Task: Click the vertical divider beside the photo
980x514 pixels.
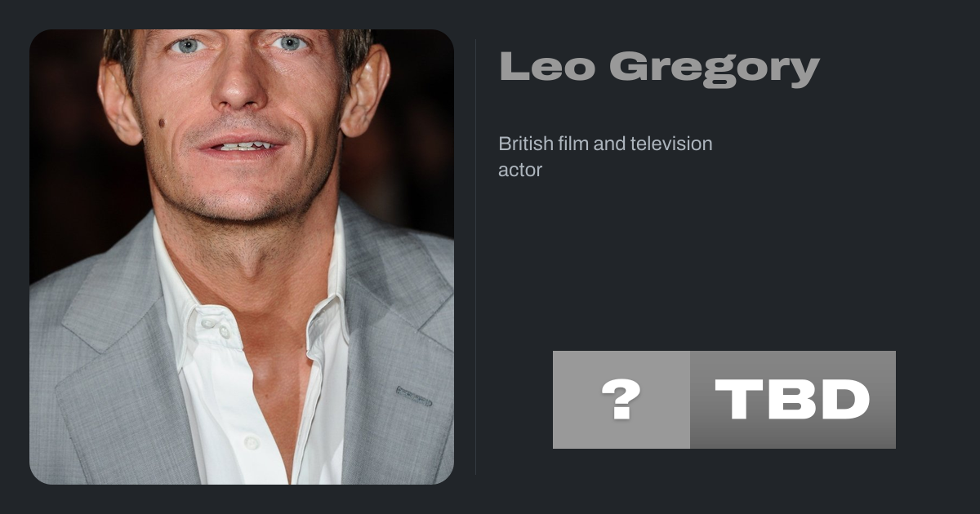Action: [x=476, y=257]
